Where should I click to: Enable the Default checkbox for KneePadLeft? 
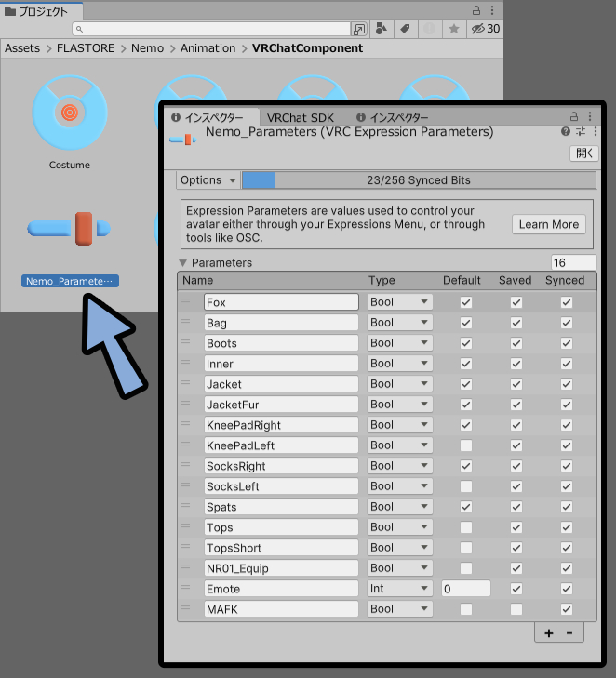pyautogui.click(x=466, y=445)
